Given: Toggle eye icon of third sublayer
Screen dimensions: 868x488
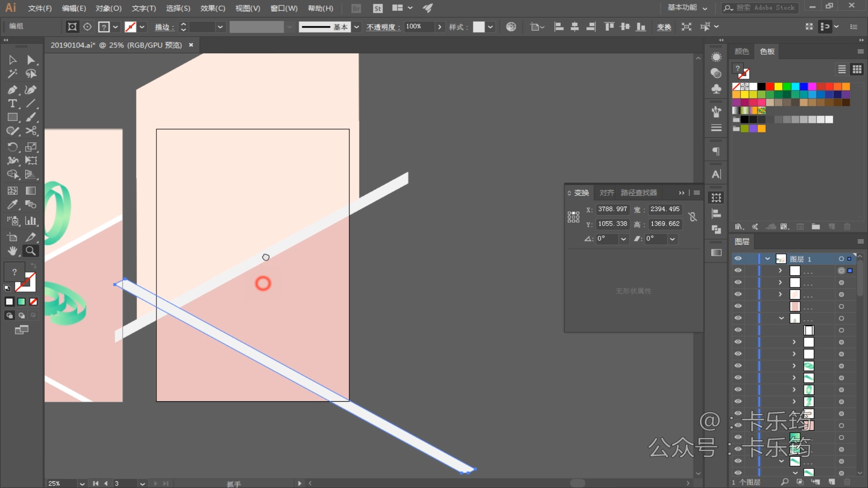Looking at the screenshot, I should click(738, 294).
